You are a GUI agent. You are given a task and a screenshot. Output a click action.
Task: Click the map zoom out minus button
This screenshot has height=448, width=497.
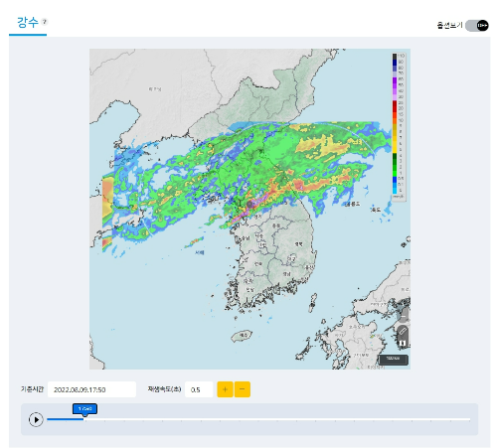[403, 316]
